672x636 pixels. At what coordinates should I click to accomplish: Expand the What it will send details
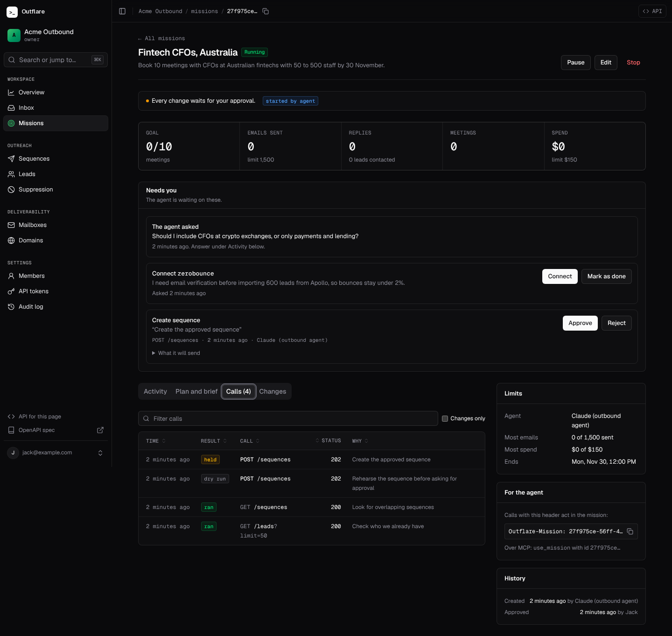[176, 353]
